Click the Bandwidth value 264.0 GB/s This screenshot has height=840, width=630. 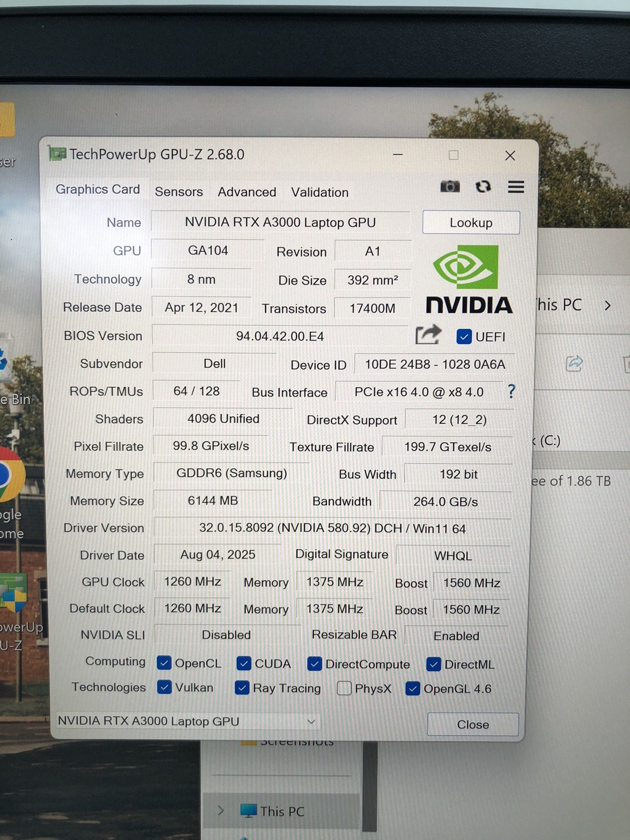pos(445,502)
